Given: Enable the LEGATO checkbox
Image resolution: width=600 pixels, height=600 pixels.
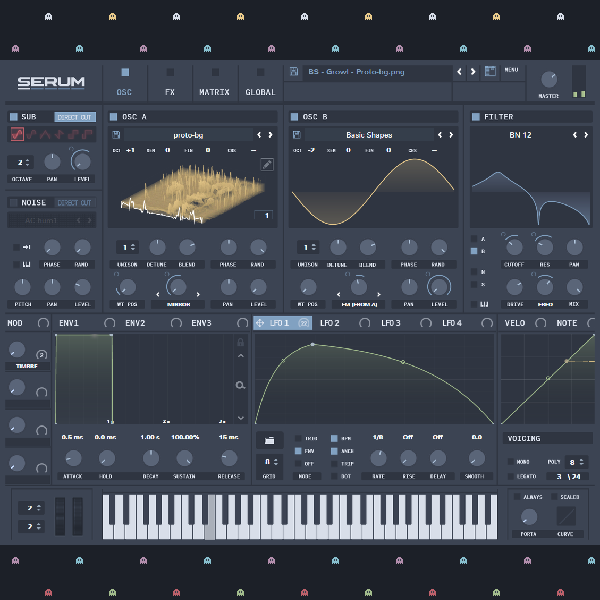Looking at the screenshot, I should point(510,476).
